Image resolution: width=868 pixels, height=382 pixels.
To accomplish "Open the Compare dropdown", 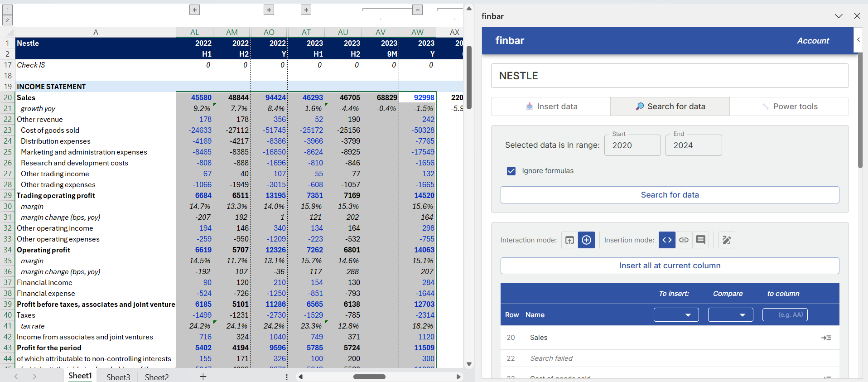I will (x=730, y=314).
